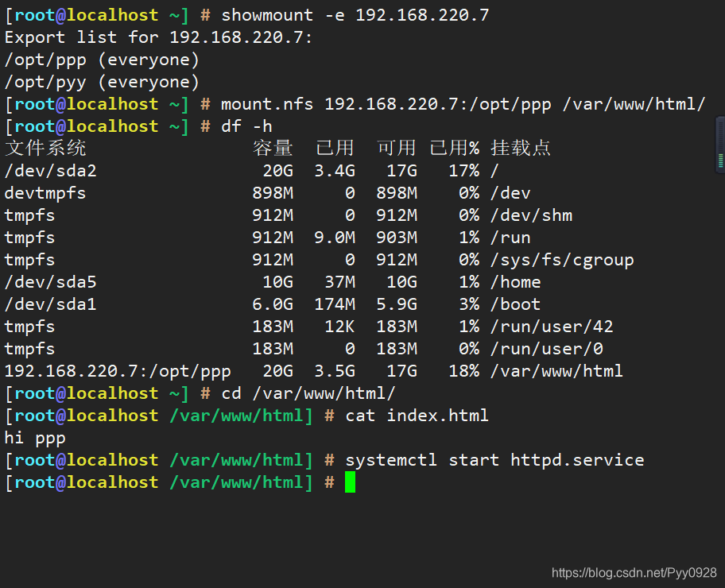
Task: Click the /run/user/0 mount point
Action: pyautogui.click(x=546, y=349)
